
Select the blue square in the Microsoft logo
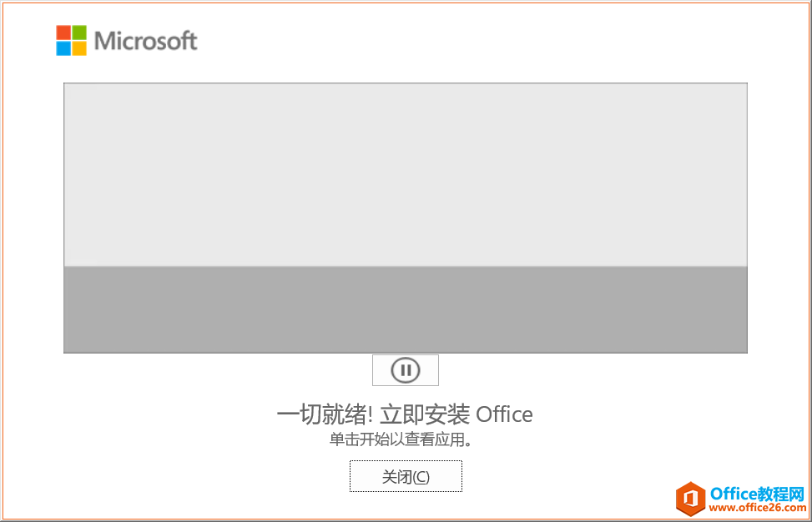tap(63, 48)
